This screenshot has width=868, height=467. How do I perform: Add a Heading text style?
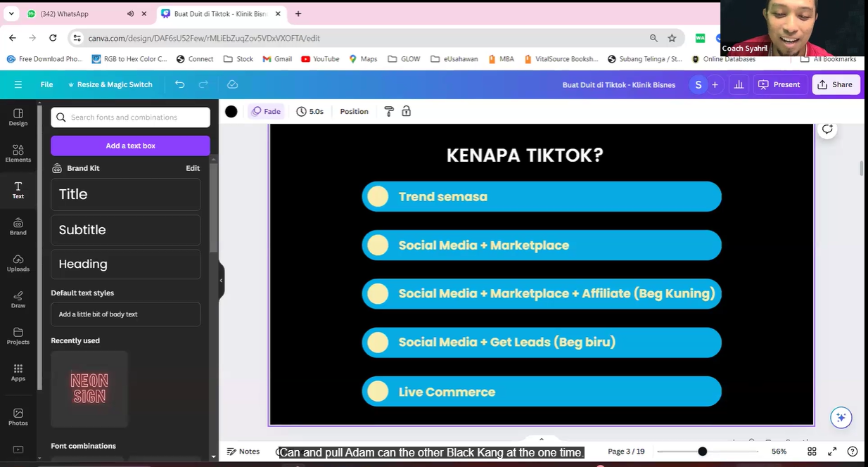click(x=126, y=264)
